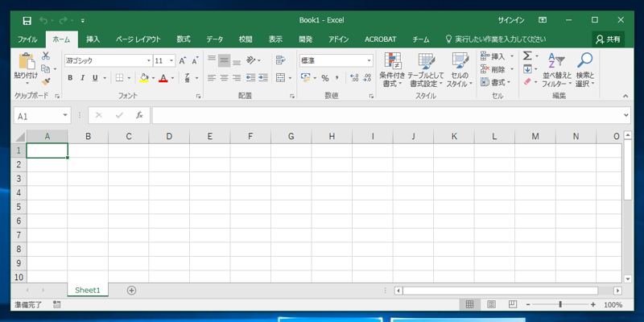
Task: Open Sort and Filter 並べ替えとフィルター menu
Action: [x=556, y=70]
